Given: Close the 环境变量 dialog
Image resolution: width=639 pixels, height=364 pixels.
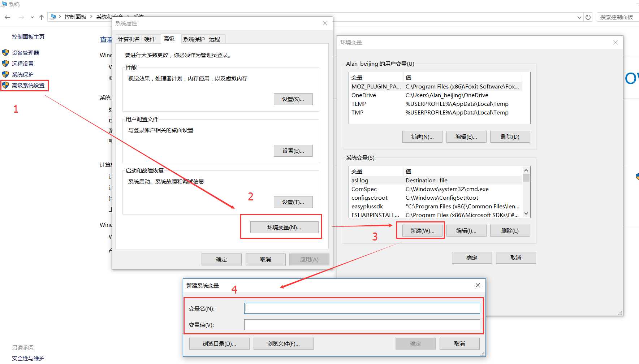Looking at the screenshot, I should click(x=616, y=42).
